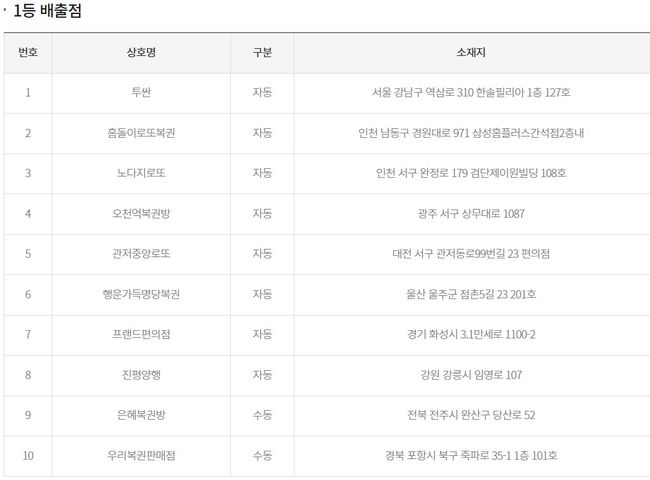Click the 관저중앙로또 store name
This screenshot has width=650, height=480.
click(x=141, y=253)
